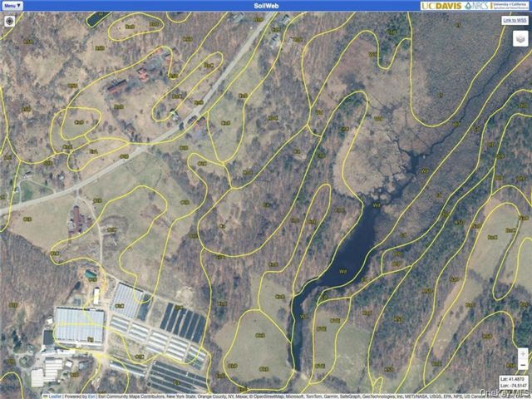Click the OneKey MLS watermark

505,392
